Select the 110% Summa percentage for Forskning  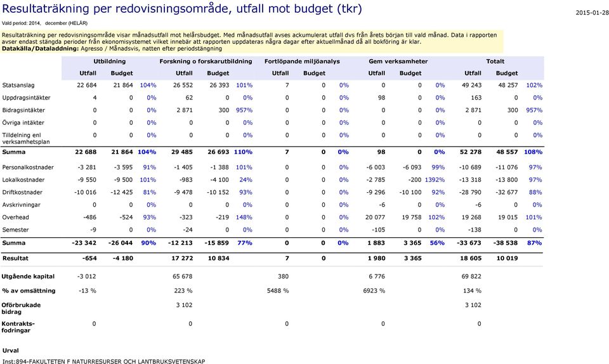243,152
